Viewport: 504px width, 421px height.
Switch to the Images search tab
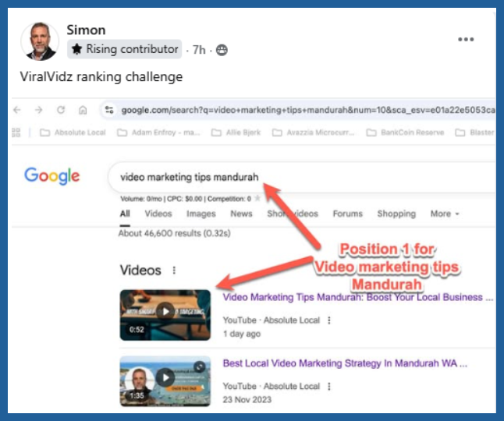201,214
